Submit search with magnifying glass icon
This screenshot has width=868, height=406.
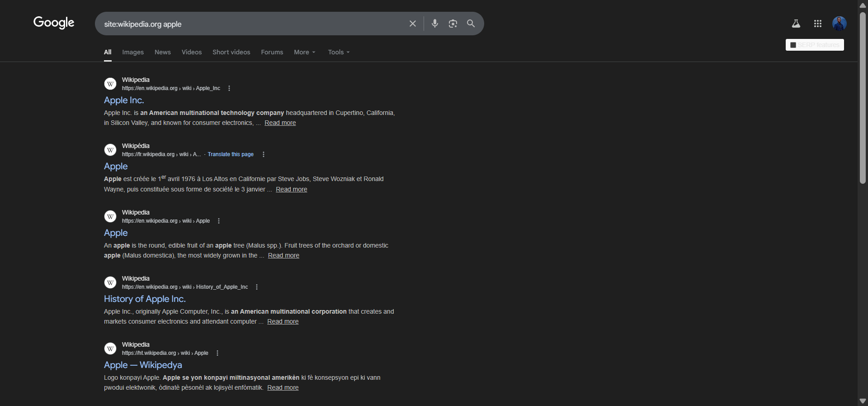[x=471, y=24]
